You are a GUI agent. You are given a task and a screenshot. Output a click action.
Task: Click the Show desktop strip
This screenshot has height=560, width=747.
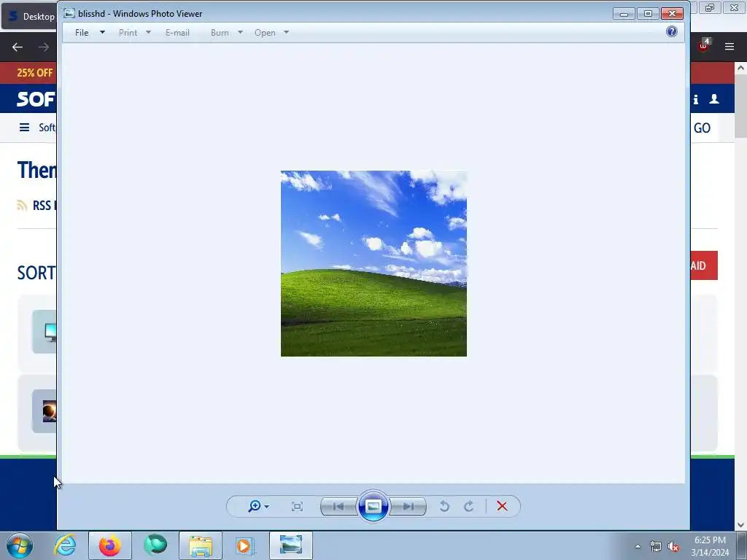click(742, 545)
